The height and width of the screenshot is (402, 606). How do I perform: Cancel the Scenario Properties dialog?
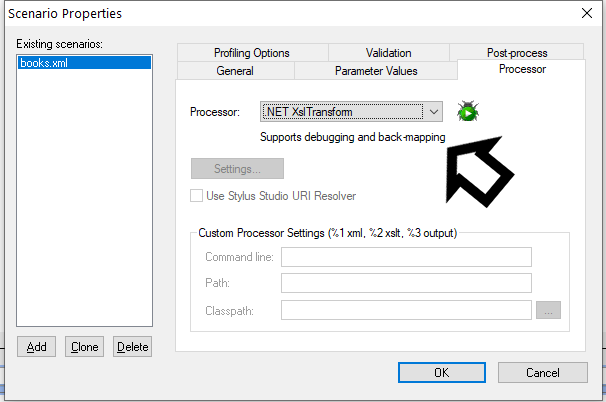(x=543, y=372)
